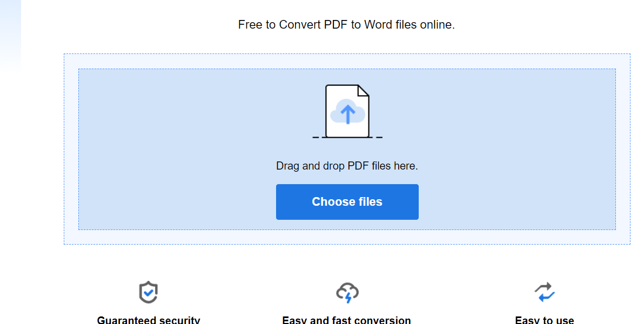Click the Easy to use heading
This screenshot has height=324, width=644.
point(545,320)
